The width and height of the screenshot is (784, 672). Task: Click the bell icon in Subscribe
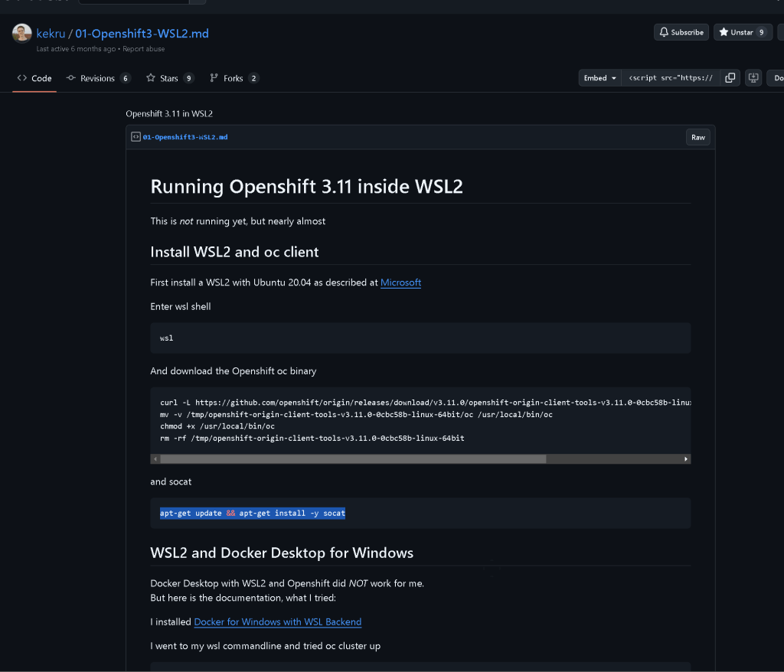pyautogui.click(x=664, y=32)
